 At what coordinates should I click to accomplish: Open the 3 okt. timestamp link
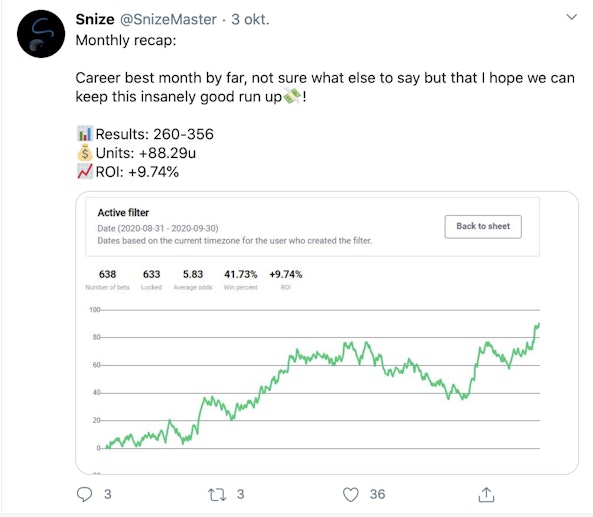coord(250,19)
